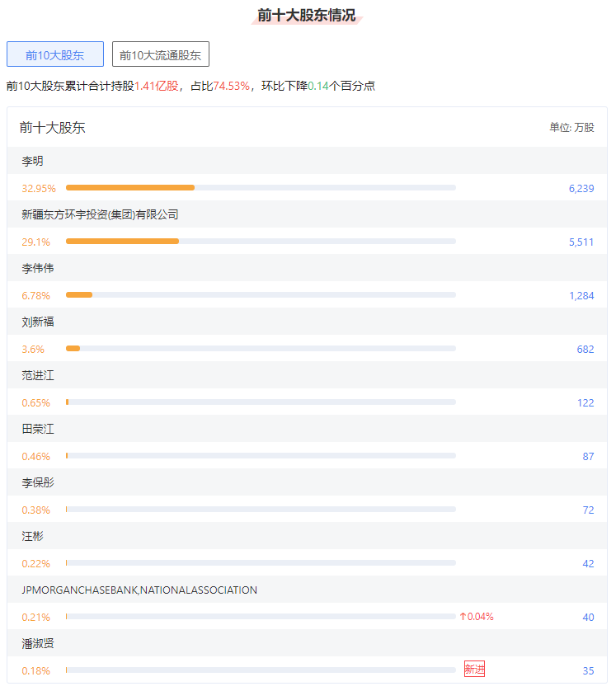616x691 pixels.
Task: Open 新疆东方环宇投资(集团)有限公司 shareholder entry
Action: tap(100, 214)
